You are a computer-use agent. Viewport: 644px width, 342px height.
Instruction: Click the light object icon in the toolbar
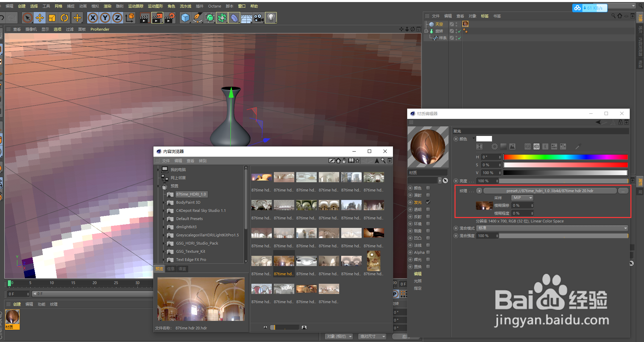pos(271,18)
